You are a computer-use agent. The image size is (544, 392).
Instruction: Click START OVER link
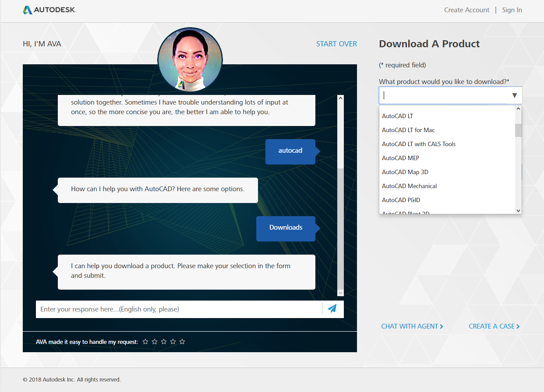coord(336,44)
